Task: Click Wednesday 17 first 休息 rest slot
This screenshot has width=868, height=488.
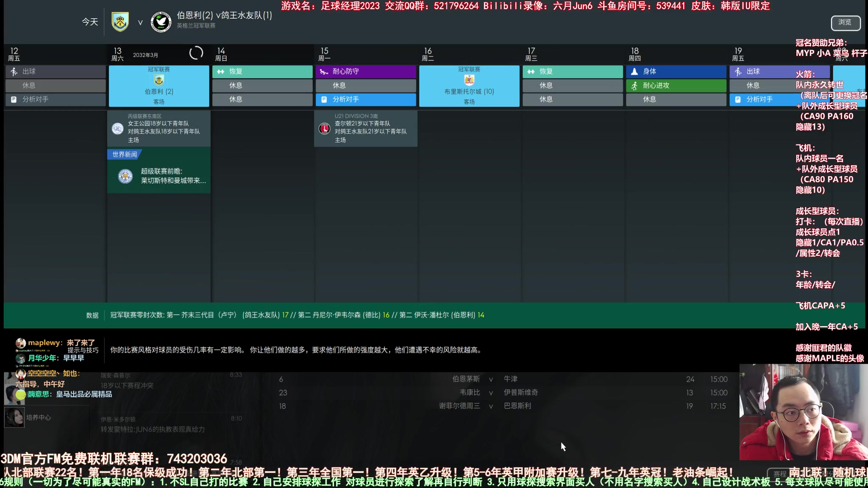Action: [573, 86]
